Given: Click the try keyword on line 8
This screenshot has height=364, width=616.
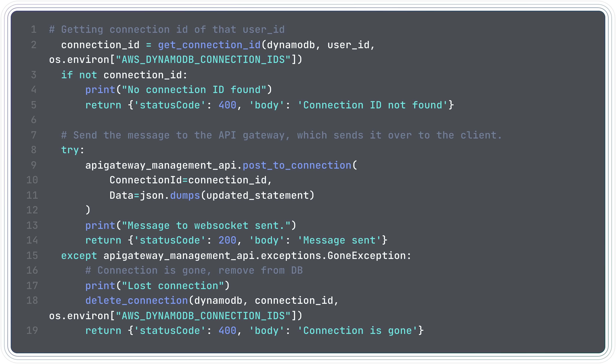Looking at the screenshot, I should [70, 150].
